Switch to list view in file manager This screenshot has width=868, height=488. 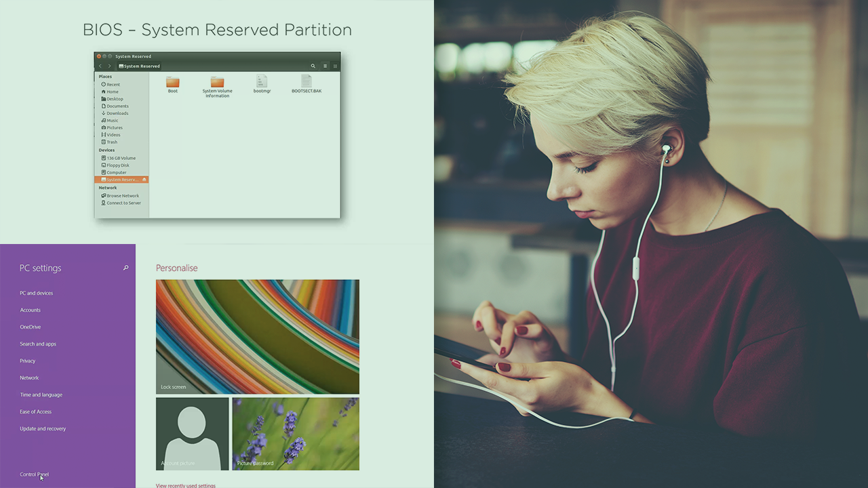(x=325, y=66)
